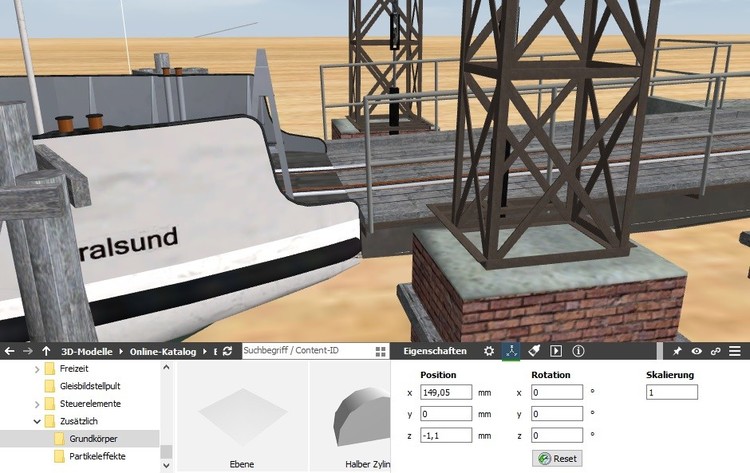Select the transform position icon

[511, 352]
